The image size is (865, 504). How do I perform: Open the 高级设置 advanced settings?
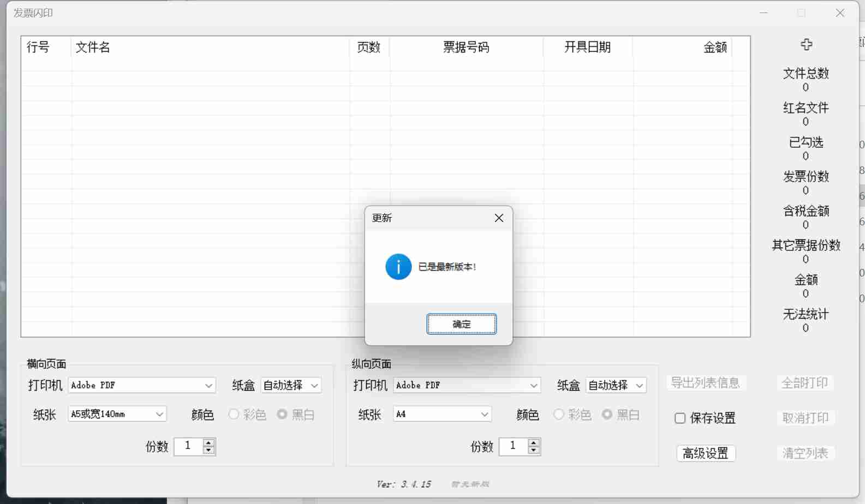click(x=706, y=453)
